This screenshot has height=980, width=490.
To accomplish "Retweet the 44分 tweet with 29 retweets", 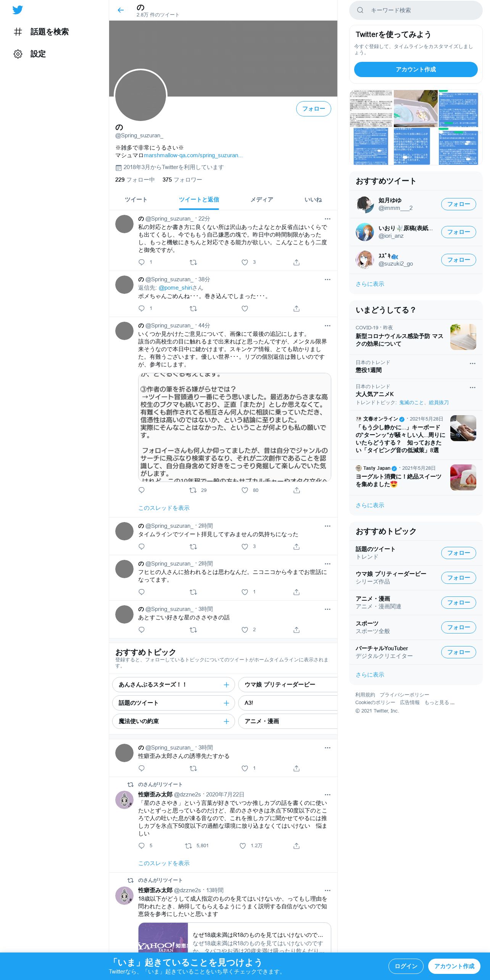I will pyautogui.click(x=193, y=490).
